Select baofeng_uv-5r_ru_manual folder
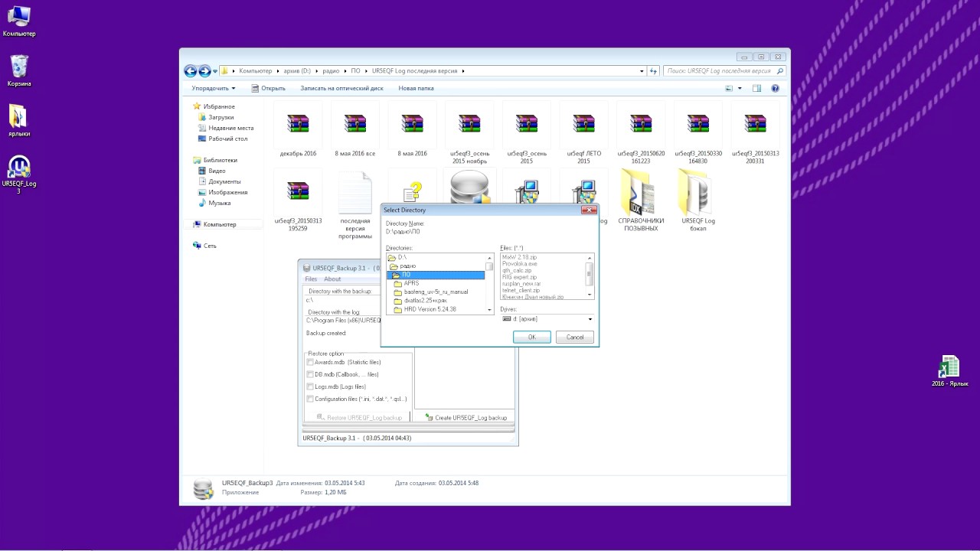980x551 pixels. pos(436,292)
